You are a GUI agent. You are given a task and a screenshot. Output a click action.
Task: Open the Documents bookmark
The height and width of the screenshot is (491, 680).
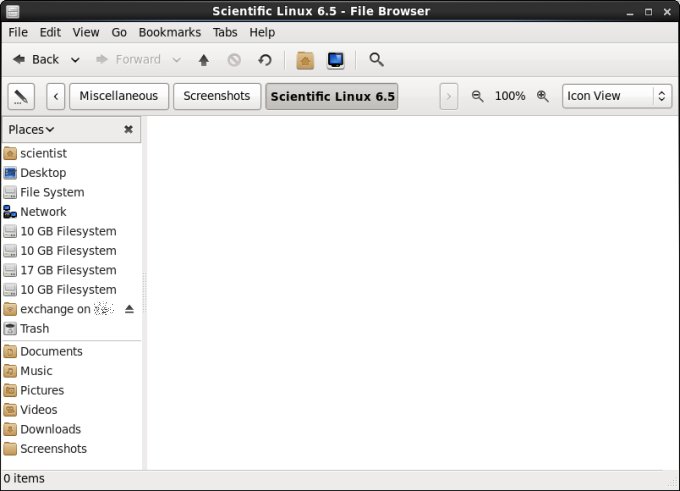(72, 351)
